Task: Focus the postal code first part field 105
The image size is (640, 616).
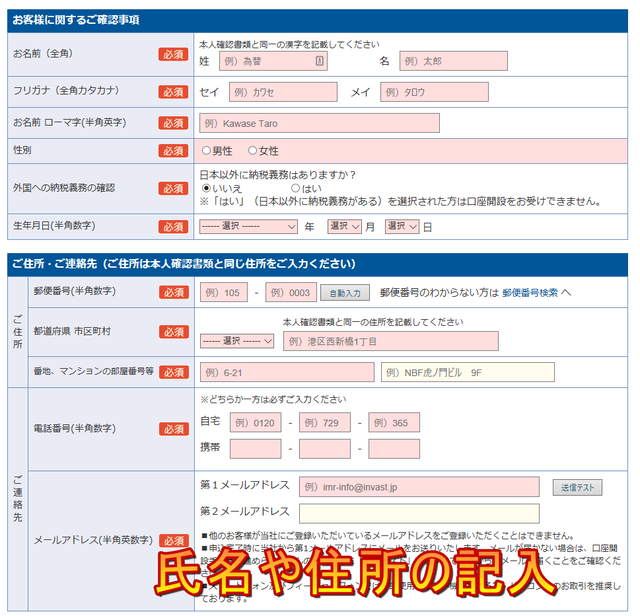Action: [x=224, y=292]
